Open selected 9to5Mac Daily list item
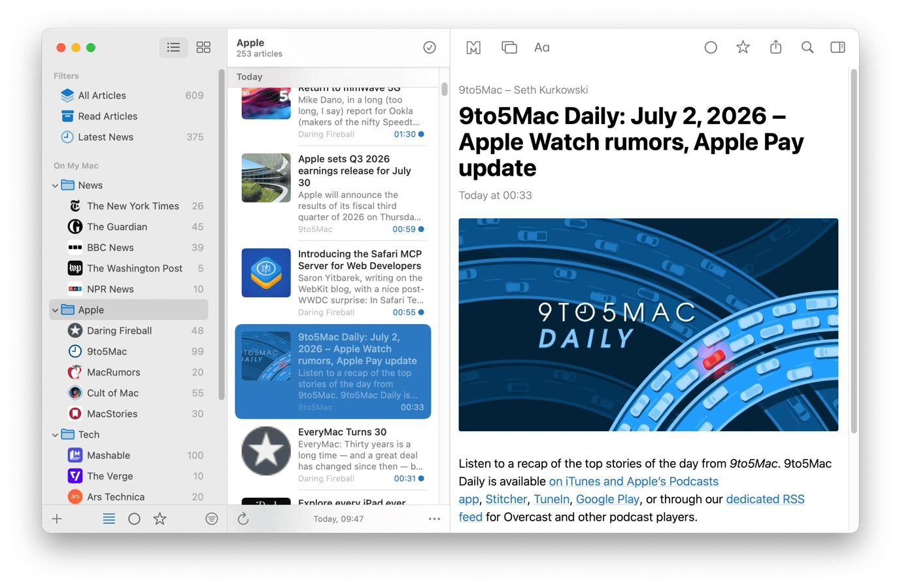Viewport: 901px width, 588px height. pyautogui.click(x=333, y=372)
